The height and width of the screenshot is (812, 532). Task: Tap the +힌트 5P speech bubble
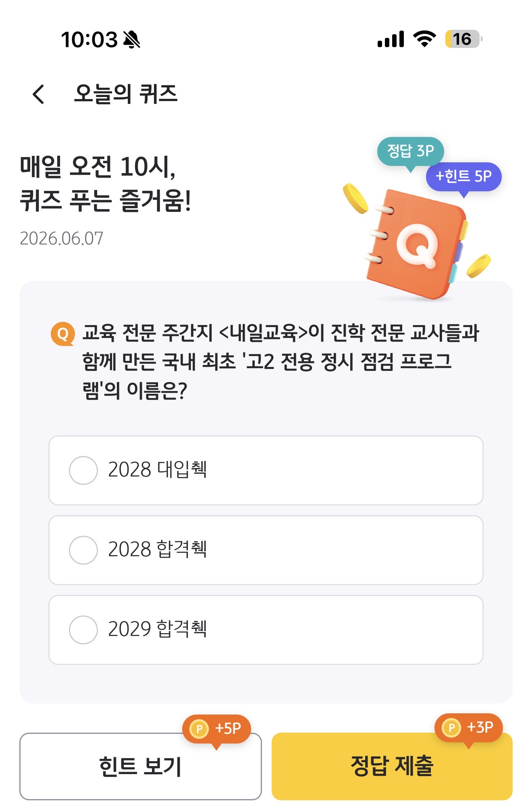pyautogui.click(x=463, y=176)
